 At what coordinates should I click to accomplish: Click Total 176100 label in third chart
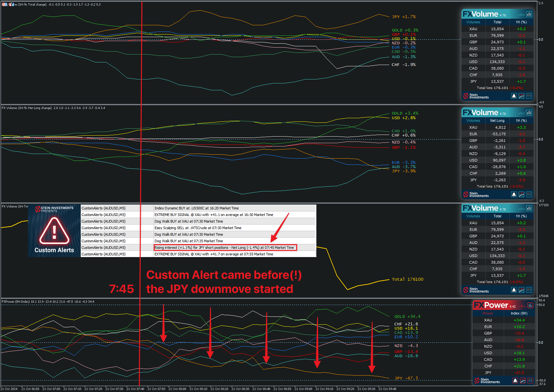(408, 279)
